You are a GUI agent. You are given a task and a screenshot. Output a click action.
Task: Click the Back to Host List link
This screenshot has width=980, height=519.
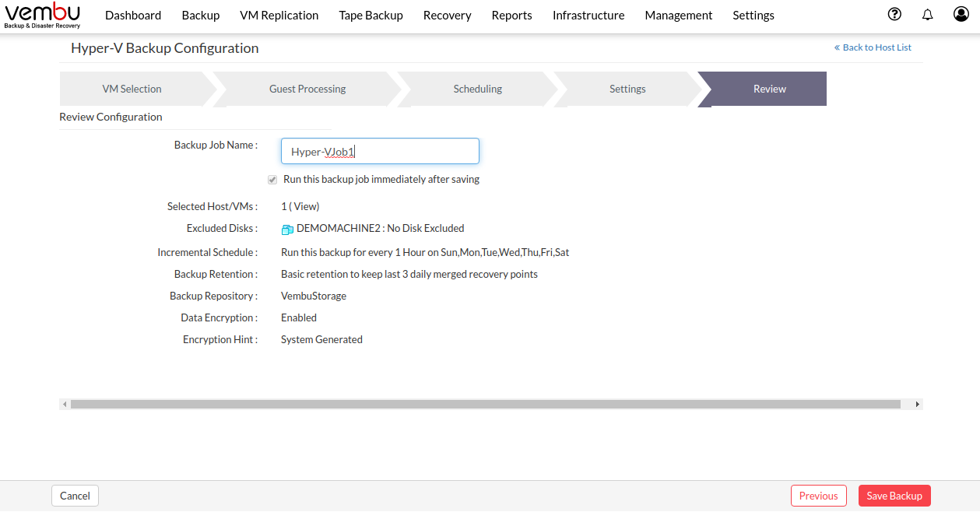click(x=873, y=47)
